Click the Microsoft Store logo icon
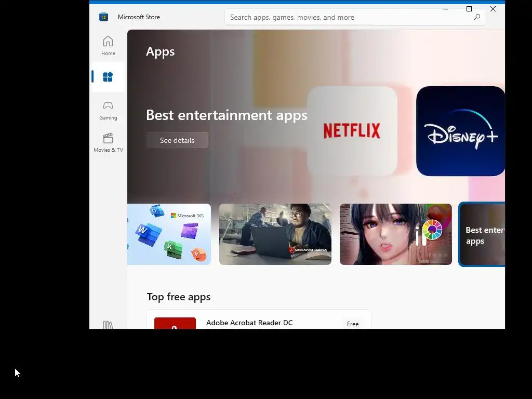The width and height of the screenshot is (532, 399). coord(103,17)
